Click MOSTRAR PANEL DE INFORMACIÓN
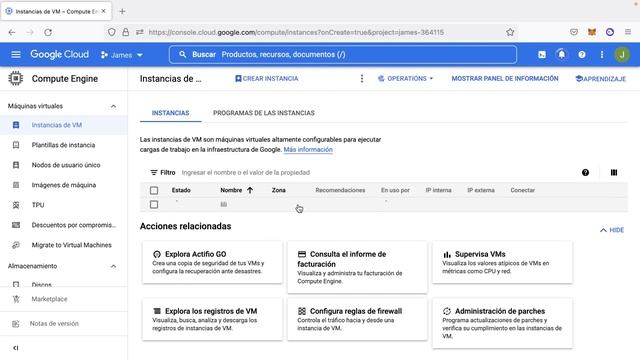Viewport: 640px width, 360px height. click(x=504, y=78)
